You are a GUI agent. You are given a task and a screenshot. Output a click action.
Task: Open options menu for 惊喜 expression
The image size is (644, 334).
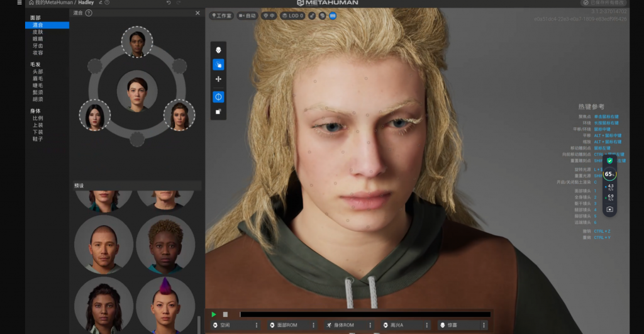click(x=484, y=325)
